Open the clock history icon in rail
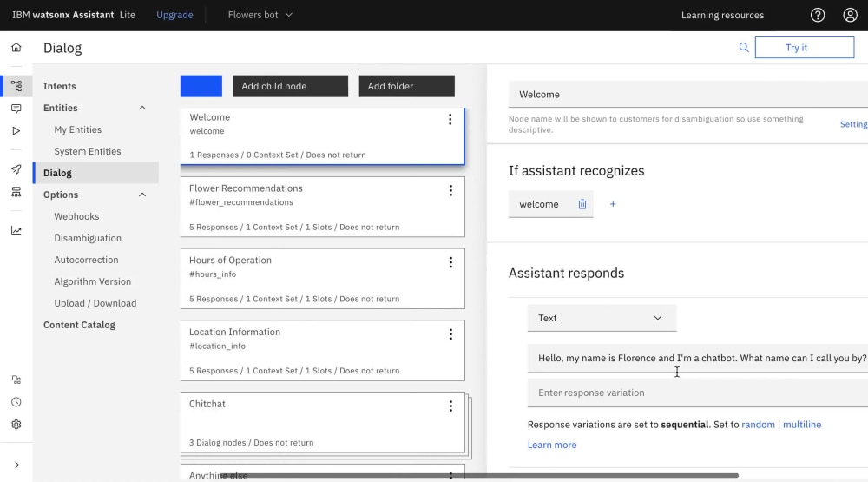The width and height of the screenshot is (868, 482). tap(16, 401)
